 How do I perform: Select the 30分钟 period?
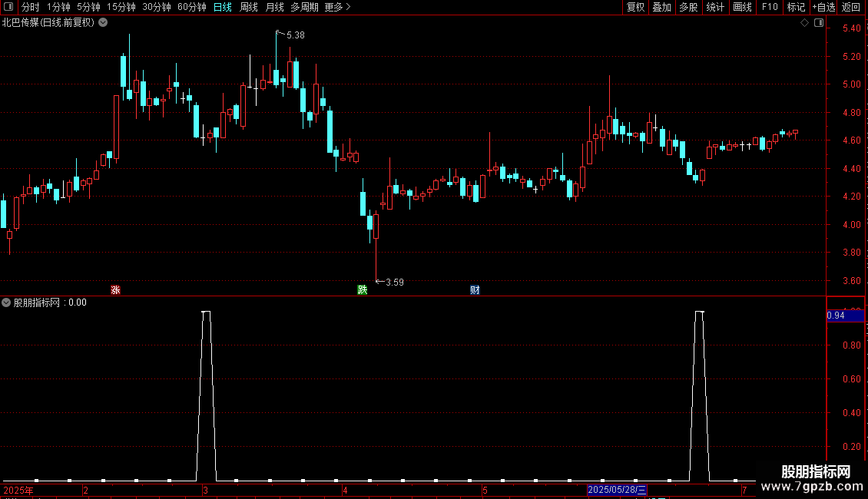[157, 7]
